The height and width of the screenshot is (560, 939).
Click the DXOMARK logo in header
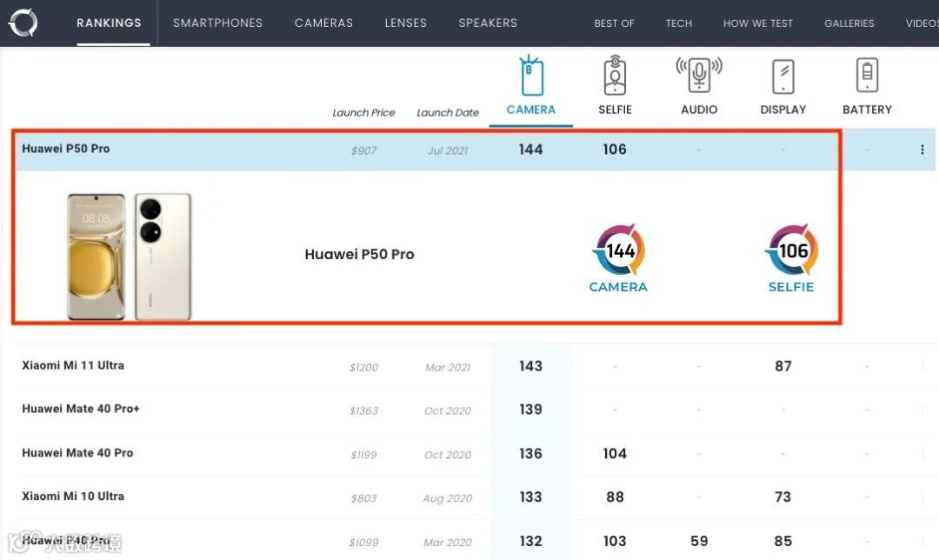coord(23,23)
